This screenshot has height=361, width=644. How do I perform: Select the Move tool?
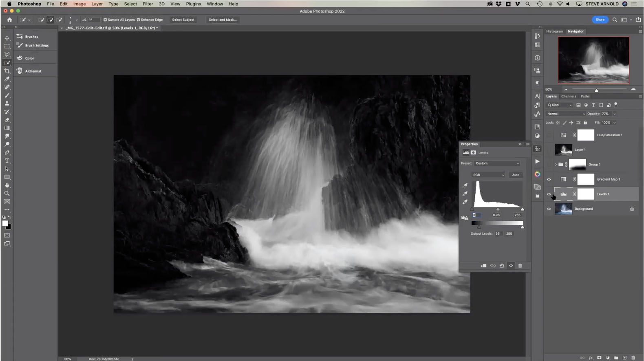pos(7,38)
